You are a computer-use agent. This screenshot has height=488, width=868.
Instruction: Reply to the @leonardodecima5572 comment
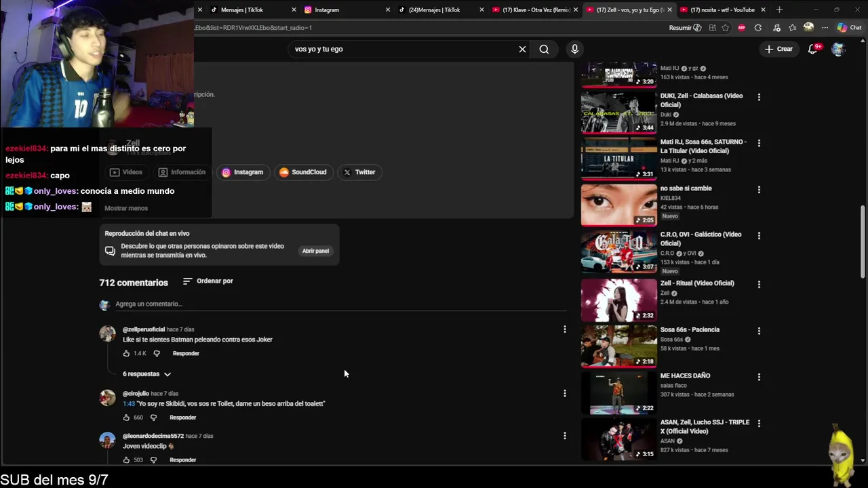click(x=182, y=460)
